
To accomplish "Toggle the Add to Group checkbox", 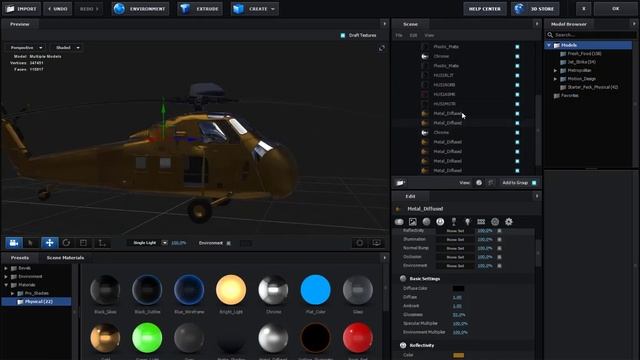I will click(x=534, y=183).
